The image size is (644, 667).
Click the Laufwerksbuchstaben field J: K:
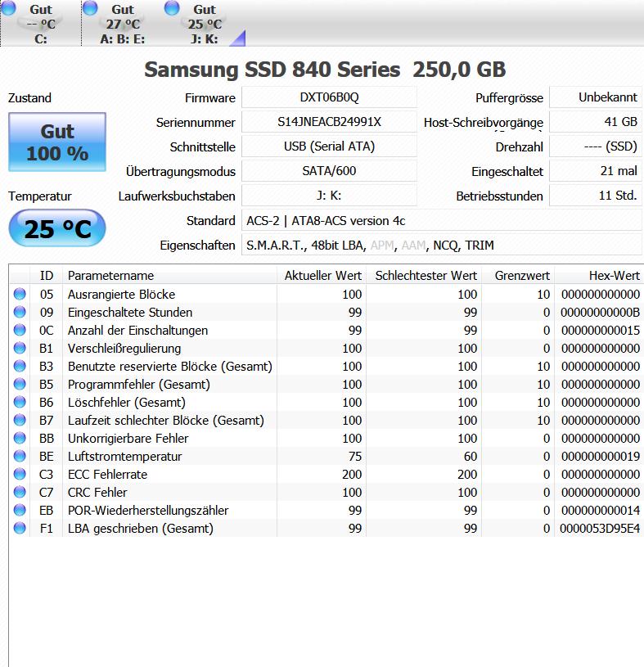tap(329, 196)
